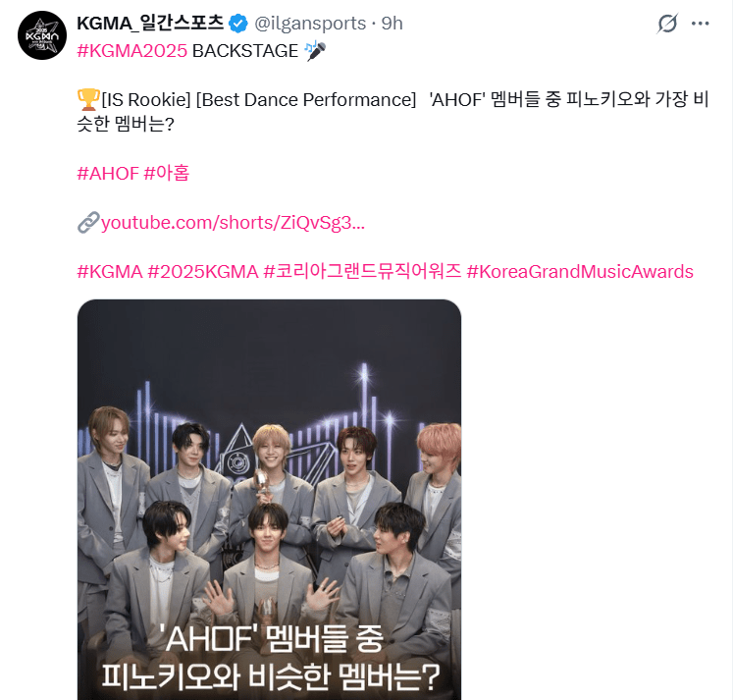Click the microphone emoji after BACKSTAGE
The height and width of the screenshot is (700, 733).
[x=315, y=51]
